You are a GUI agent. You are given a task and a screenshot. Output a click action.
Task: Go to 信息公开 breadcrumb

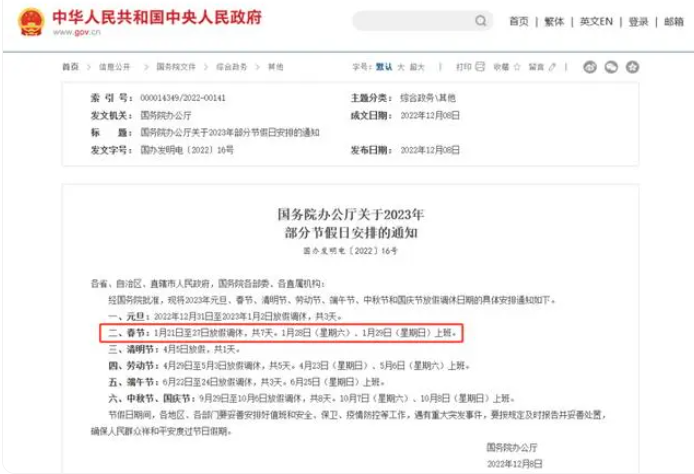point(114,67)
